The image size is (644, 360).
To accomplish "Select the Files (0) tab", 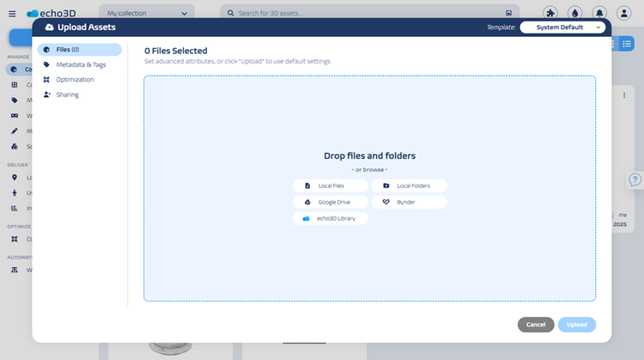I will coord(80,49).
